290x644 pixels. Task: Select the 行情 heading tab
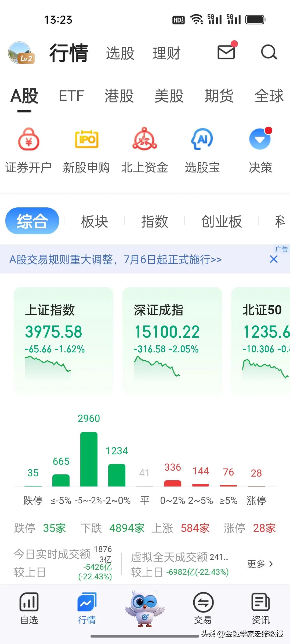pyautogui.click(x=69, y=53)
